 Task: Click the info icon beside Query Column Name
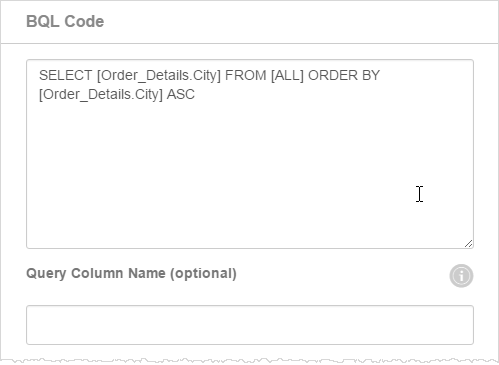461,276
